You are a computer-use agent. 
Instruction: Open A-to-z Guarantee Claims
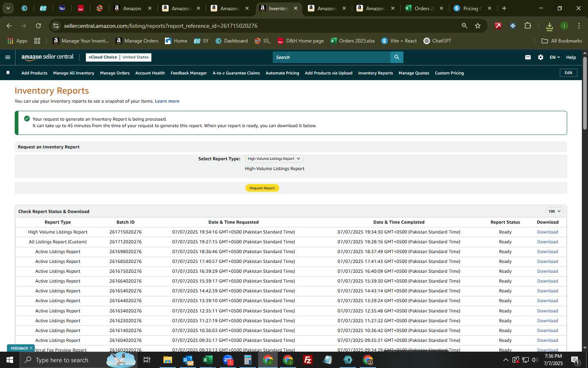(x=236, y=73)
